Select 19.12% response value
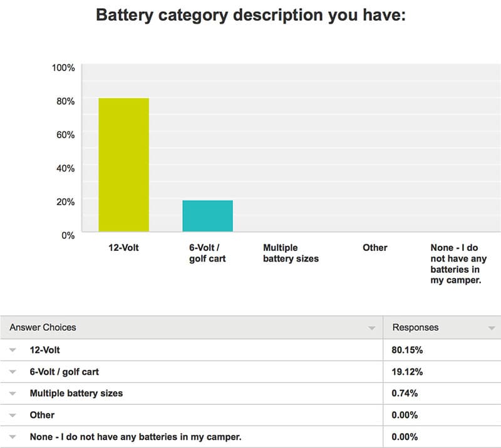This screenshot has height=448, width=501. [407, 372]
